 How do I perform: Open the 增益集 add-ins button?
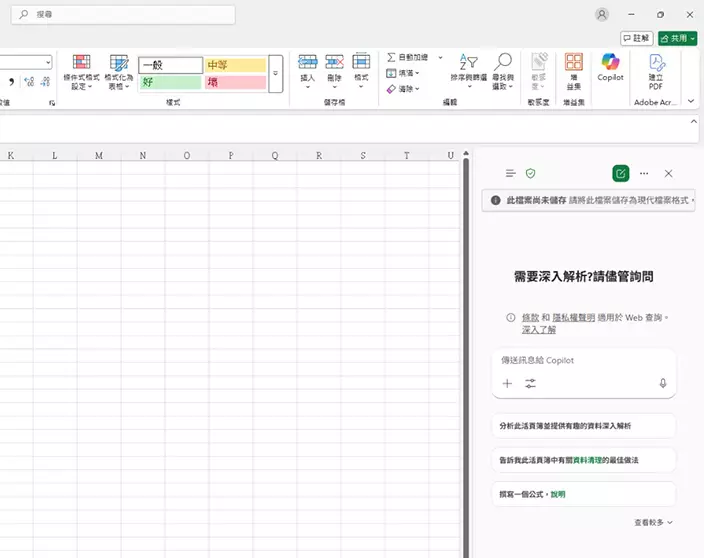click(x=573, y=70)
